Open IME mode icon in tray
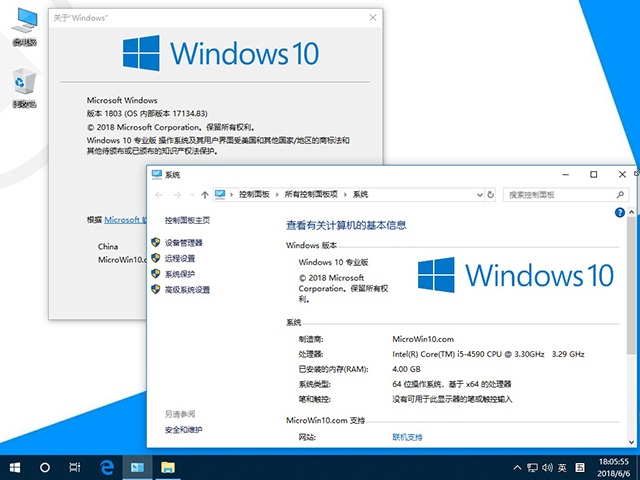Viewport: 640px width, 480px height. (x=580, y=468)
